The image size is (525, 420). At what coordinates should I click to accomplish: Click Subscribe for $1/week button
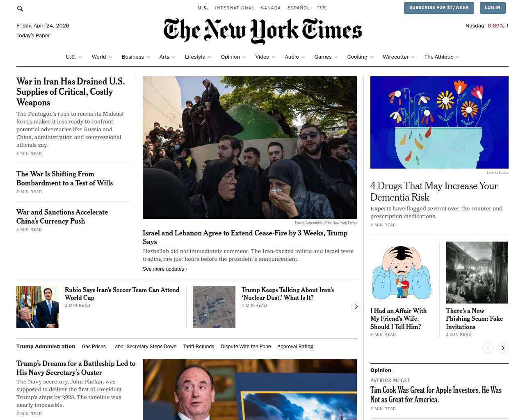439,8
